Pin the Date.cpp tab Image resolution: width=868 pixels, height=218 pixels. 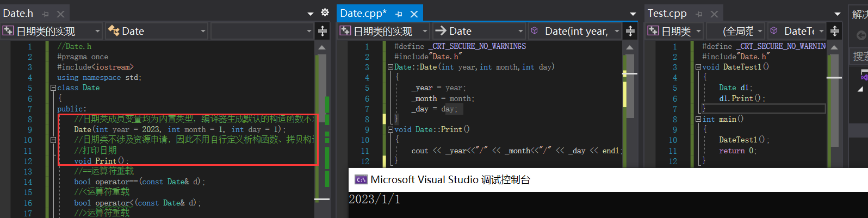(x=399, y=14)
